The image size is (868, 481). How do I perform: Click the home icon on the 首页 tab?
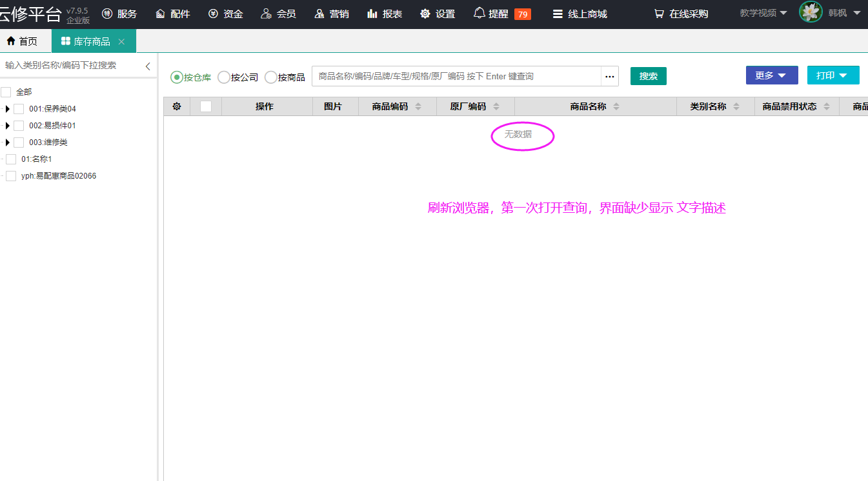[x=11, y=41]
